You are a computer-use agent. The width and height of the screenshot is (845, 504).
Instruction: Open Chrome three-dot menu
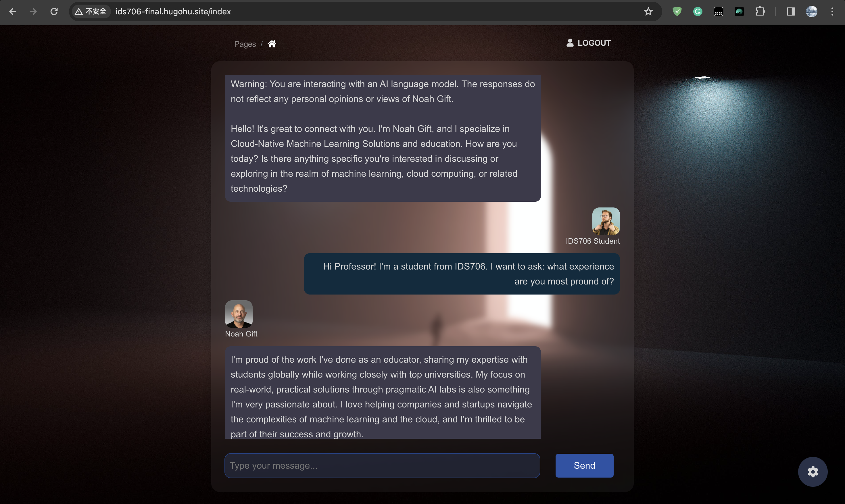832,11
